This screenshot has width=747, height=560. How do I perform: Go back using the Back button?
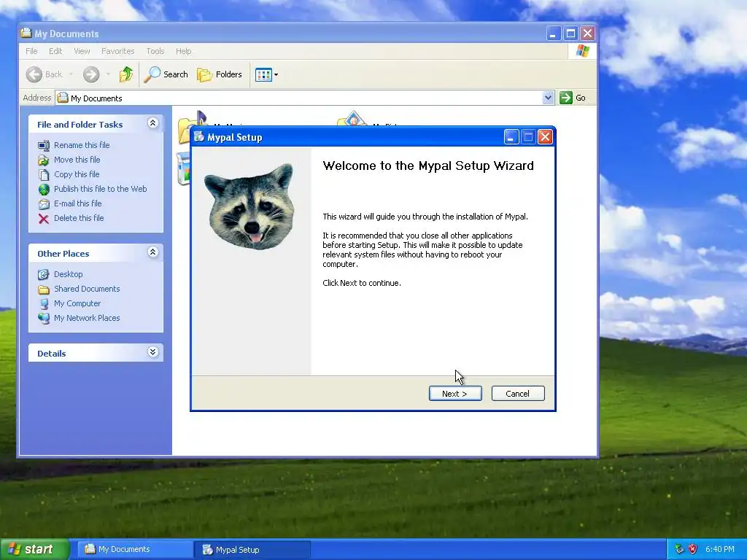(x=44, y=74)
